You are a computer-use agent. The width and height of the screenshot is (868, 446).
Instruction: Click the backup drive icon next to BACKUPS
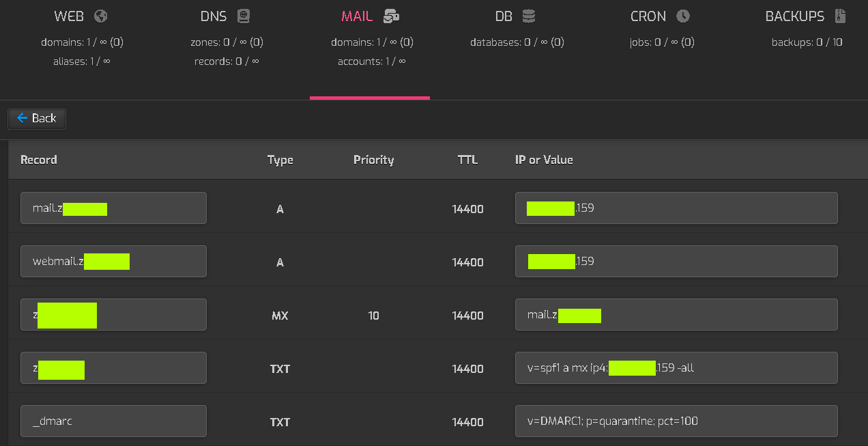[x=840, y=16]
